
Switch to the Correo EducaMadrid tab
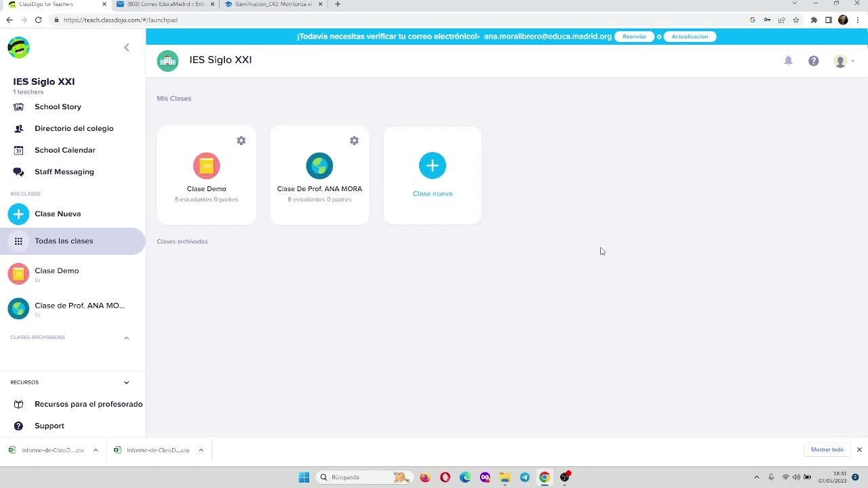[166, 4]
